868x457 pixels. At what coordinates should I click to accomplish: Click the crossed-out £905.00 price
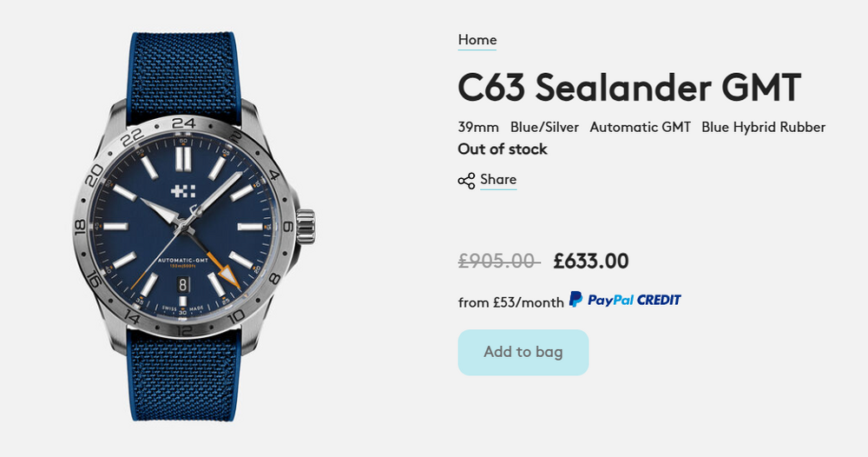click(x=499, y=261)
